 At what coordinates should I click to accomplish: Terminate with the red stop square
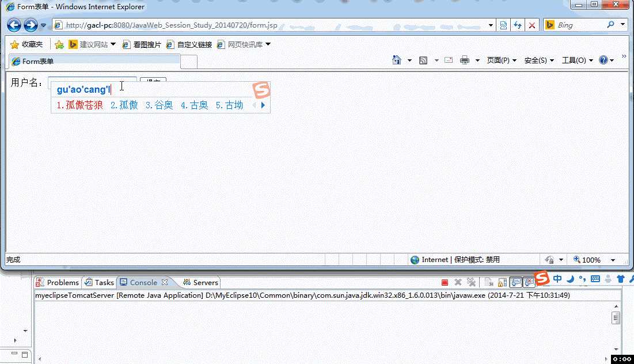pos(445,282)
